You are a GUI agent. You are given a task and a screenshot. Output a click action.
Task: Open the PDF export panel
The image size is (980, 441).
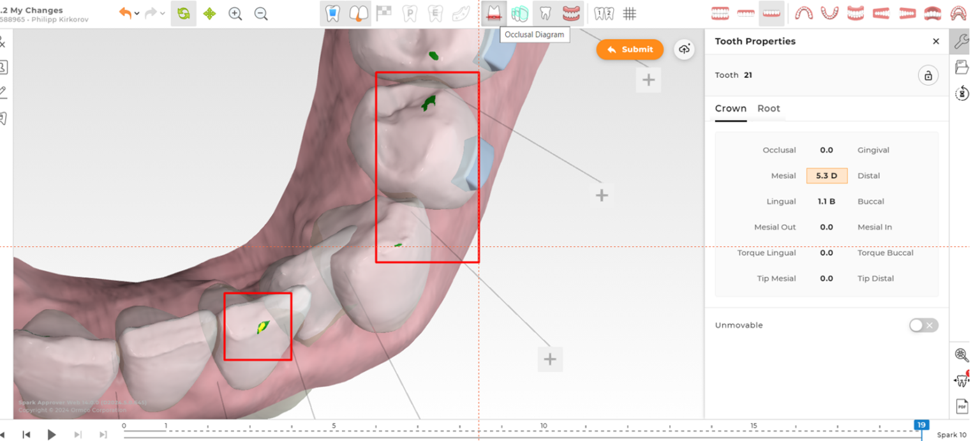960,405
